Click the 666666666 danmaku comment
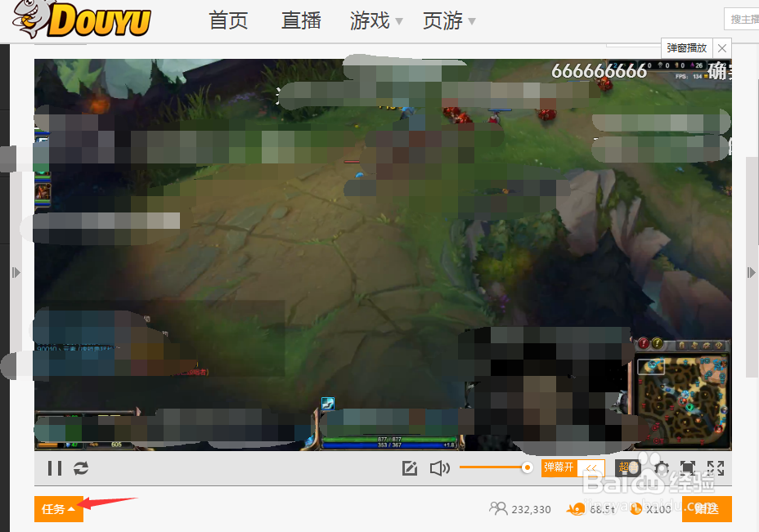The width and height of the screenshot is (759, 532). (599, 72)
